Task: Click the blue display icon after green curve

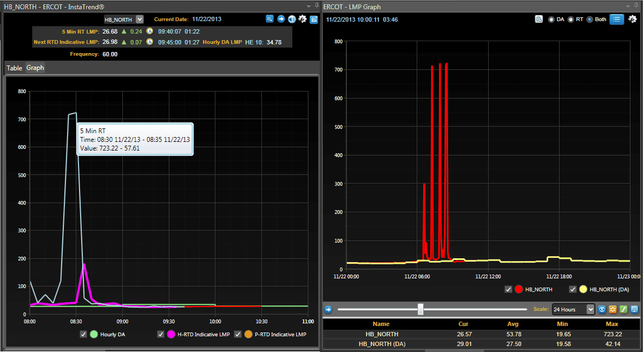Action: click(x=634, y=309)
